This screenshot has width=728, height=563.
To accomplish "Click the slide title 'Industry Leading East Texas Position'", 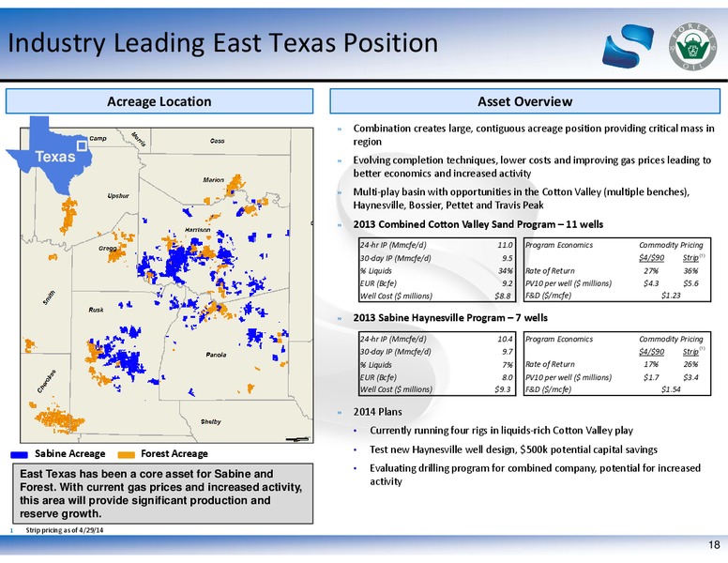I will (223, 43).
